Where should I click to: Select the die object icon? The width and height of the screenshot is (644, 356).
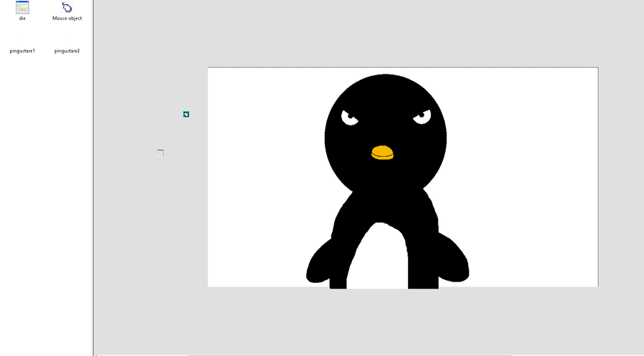(22, 7)
